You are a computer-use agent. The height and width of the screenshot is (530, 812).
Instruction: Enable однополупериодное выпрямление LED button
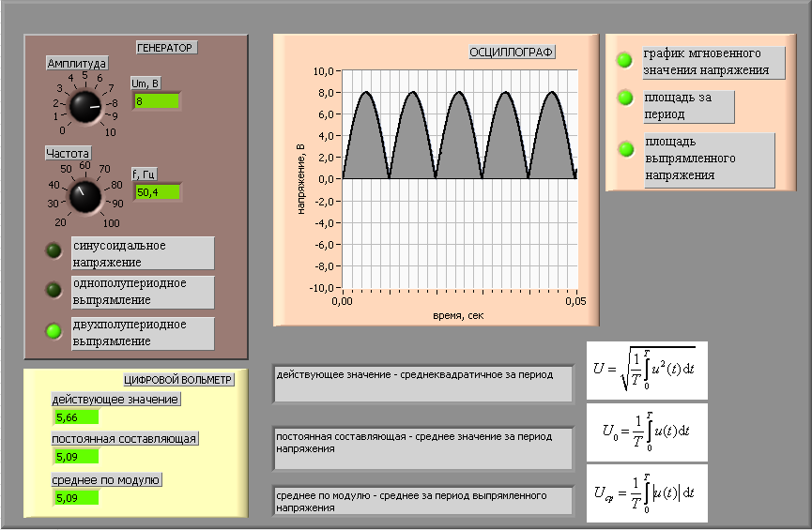(54, 290)
